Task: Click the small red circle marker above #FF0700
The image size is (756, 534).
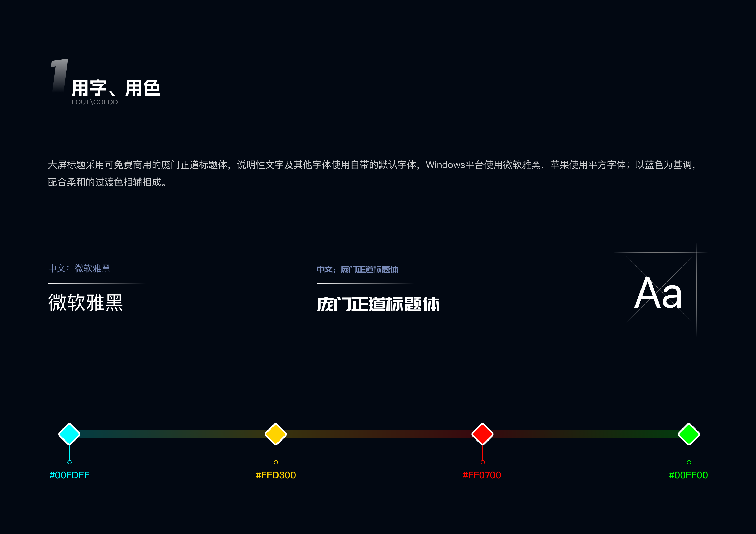Action: (483, 462)
